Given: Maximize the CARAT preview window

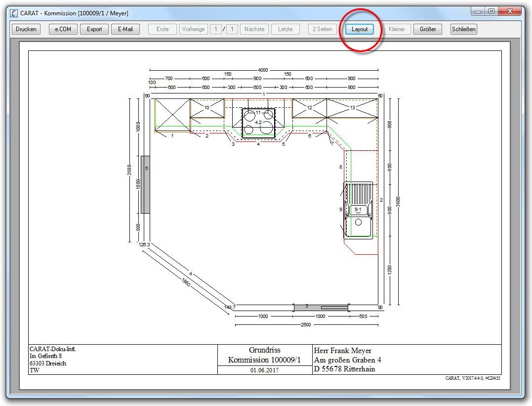Looking at the screenshot, I should [x=491, y=11].
